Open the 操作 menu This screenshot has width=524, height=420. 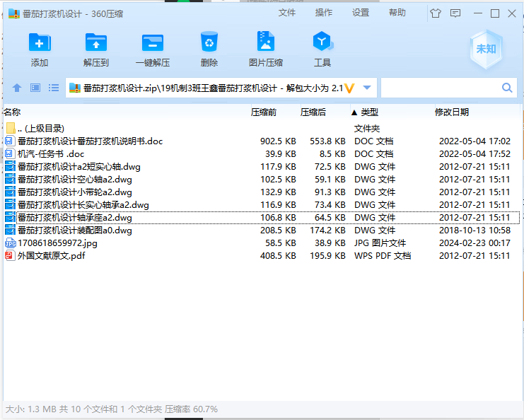click(324, 13)
